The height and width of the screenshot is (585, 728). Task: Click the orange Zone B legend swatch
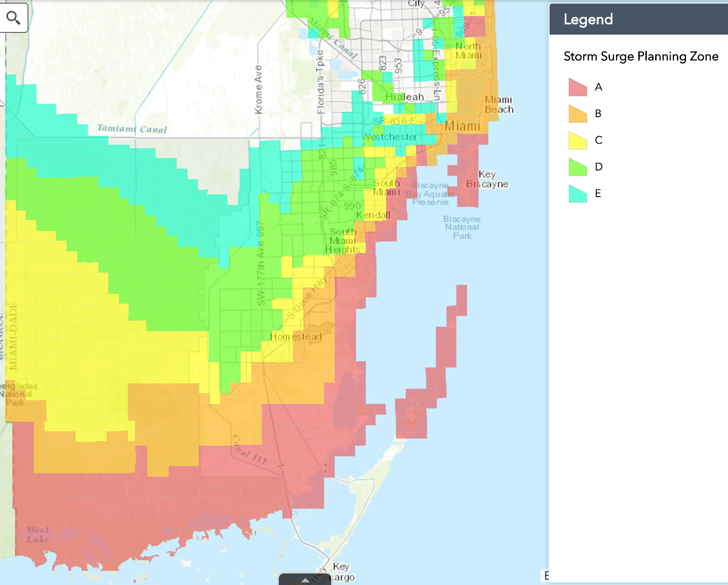tap(578, 114)
